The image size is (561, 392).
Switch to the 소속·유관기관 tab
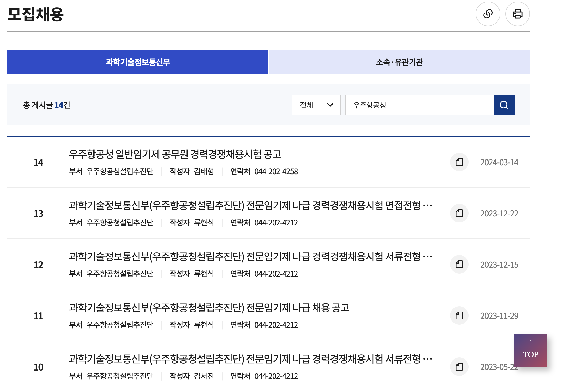[399, 62]
